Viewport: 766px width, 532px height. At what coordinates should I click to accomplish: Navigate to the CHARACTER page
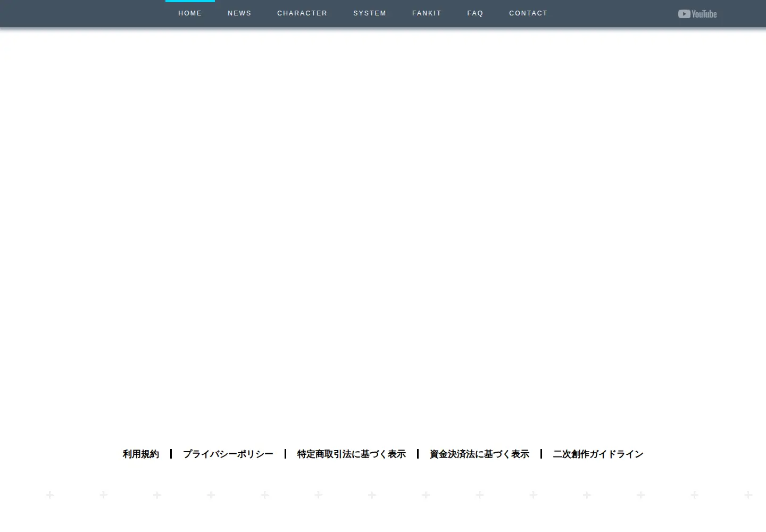coord(302,13)
